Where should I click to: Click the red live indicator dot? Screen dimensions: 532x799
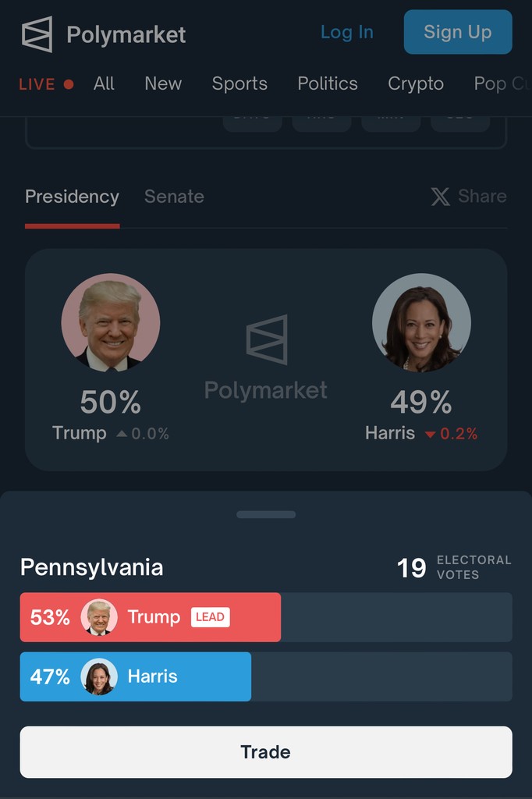click(69, 84)
